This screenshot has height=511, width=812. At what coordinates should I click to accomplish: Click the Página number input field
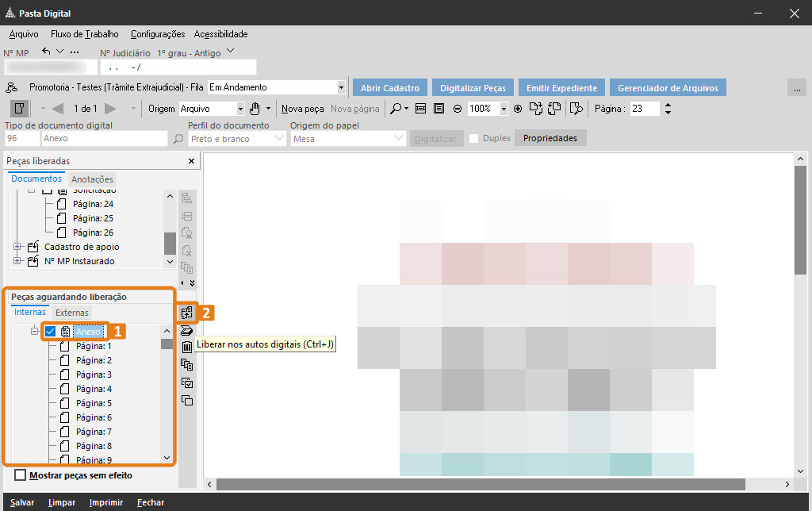(645, 109)
